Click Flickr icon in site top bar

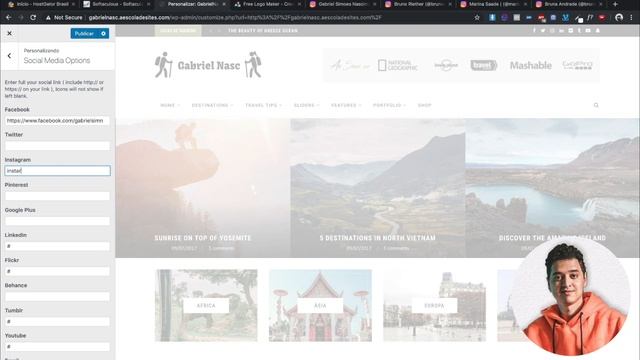pyautogui.click(x=571, y=31)
